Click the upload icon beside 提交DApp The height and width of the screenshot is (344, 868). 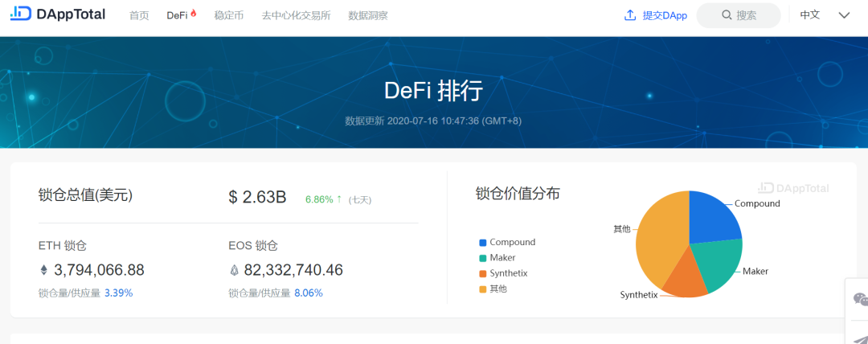tap(630, 15)
